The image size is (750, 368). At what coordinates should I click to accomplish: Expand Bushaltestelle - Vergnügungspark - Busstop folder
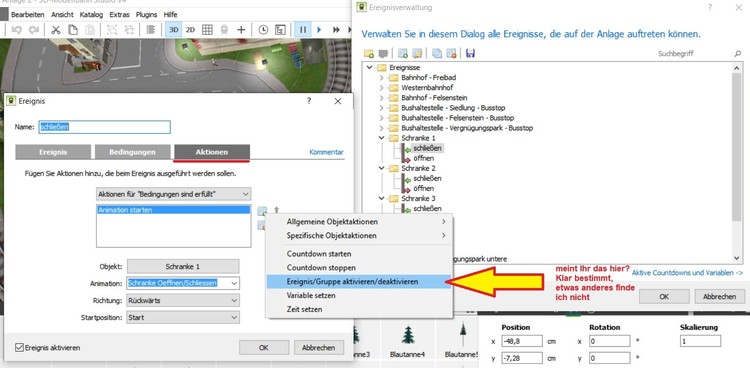[381, 128]
